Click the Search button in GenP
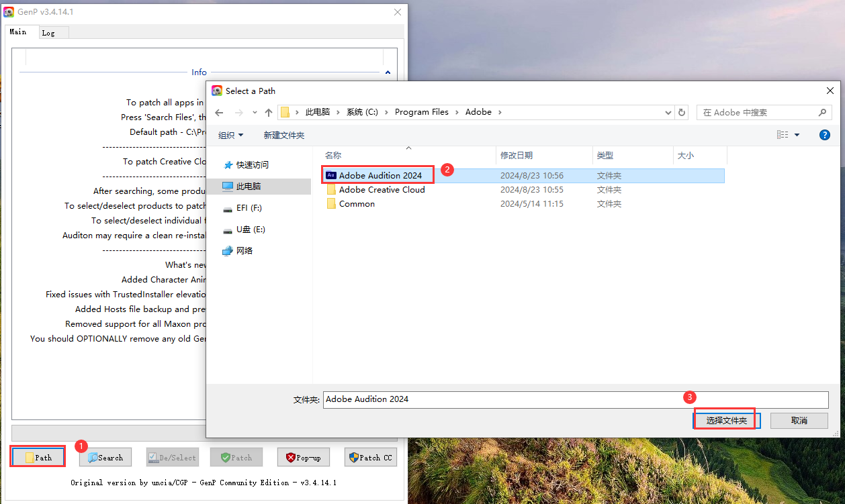Viewport: 845px width, 504px height. (x=105, y=457)
